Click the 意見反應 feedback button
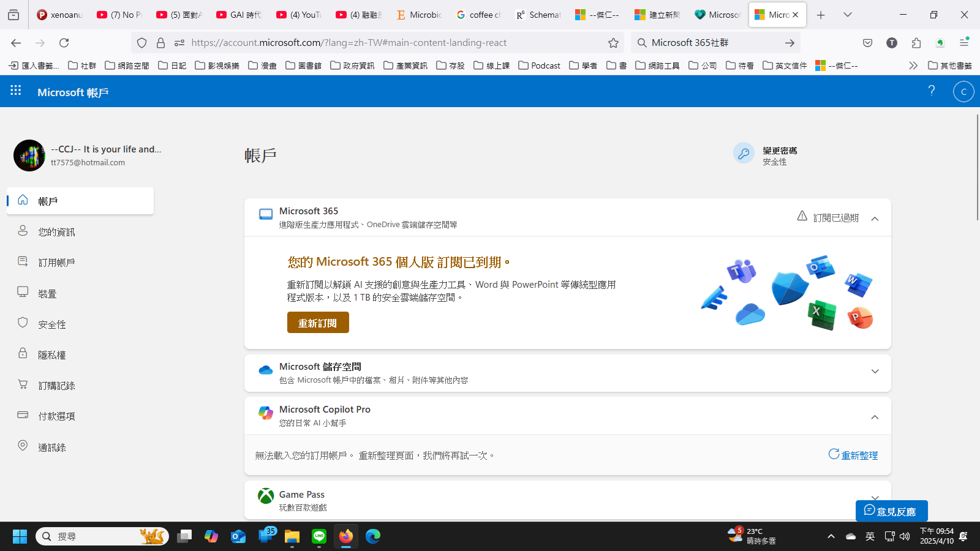 (x=891, y=511)
